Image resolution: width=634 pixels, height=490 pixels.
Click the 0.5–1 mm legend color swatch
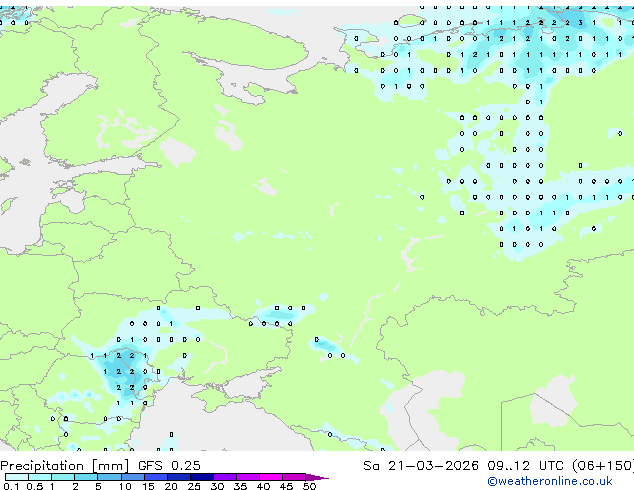coord(40,477)
